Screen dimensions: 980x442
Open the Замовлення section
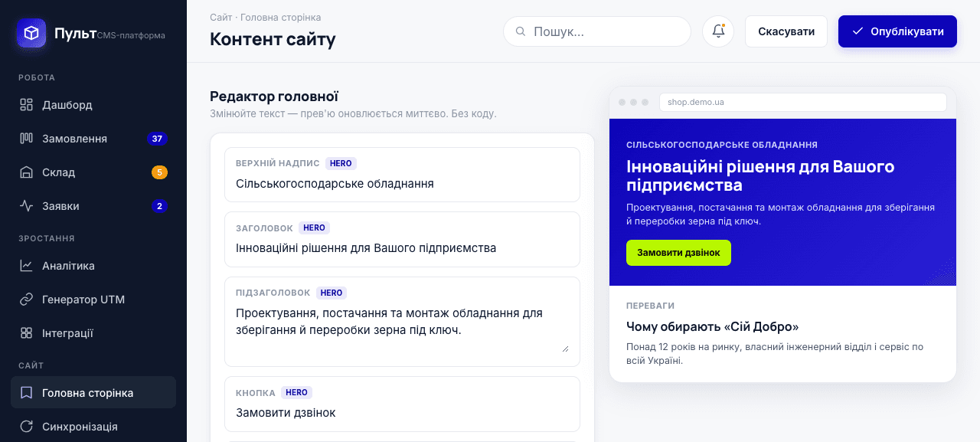(x=93, y=139)
